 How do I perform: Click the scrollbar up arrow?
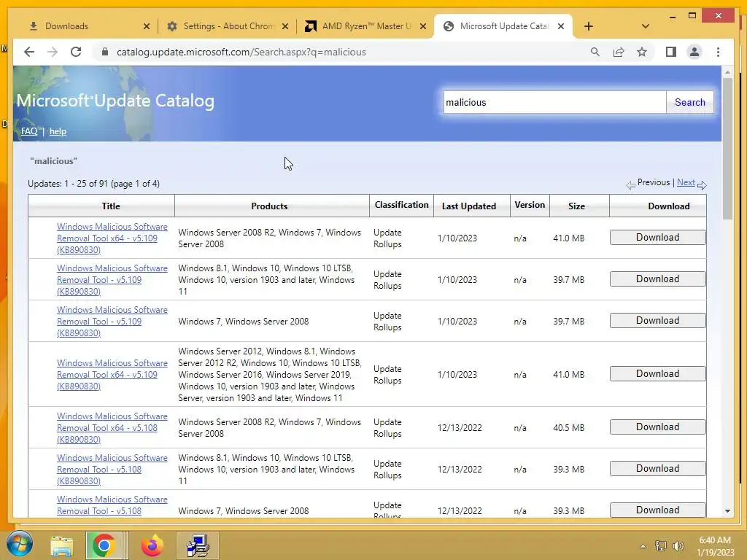(x=727, y=72)
